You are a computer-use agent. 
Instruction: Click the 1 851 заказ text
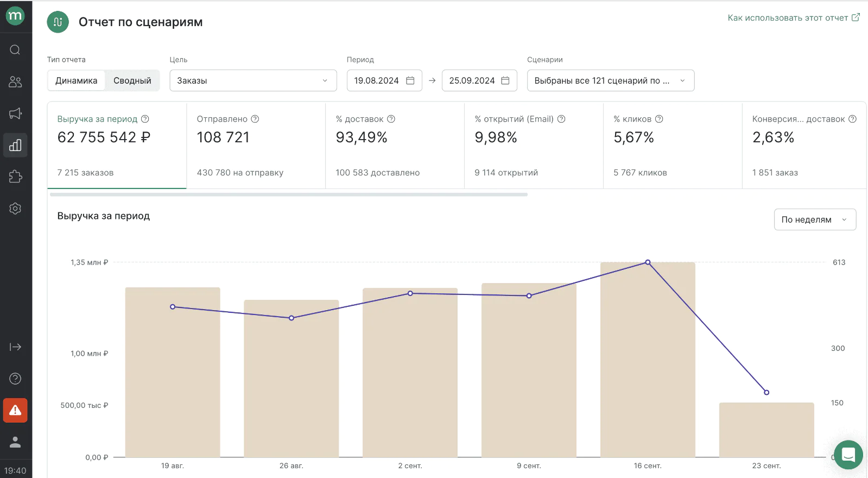775,173
